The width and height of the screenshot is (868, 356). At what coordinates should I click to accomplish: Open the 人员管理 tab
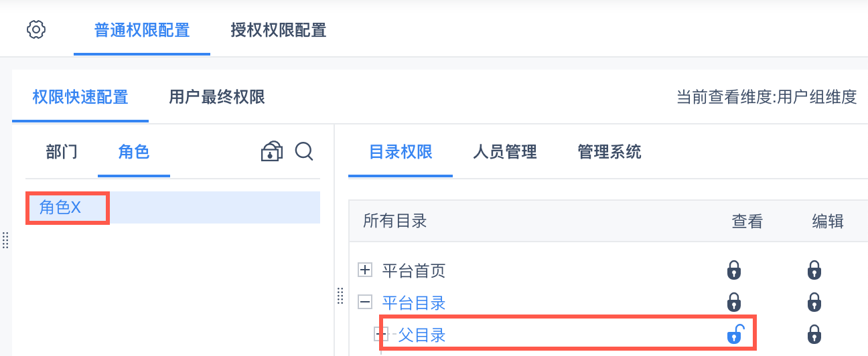505,152
